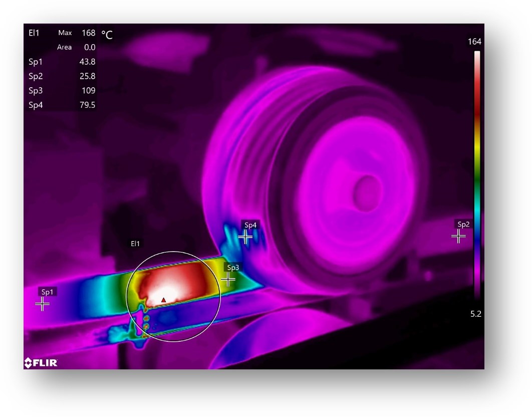Image resolution: width=532 pixels, height=417 pixels.
Task: Click the Sp4 crosshair marker
Action: (245, 237)
